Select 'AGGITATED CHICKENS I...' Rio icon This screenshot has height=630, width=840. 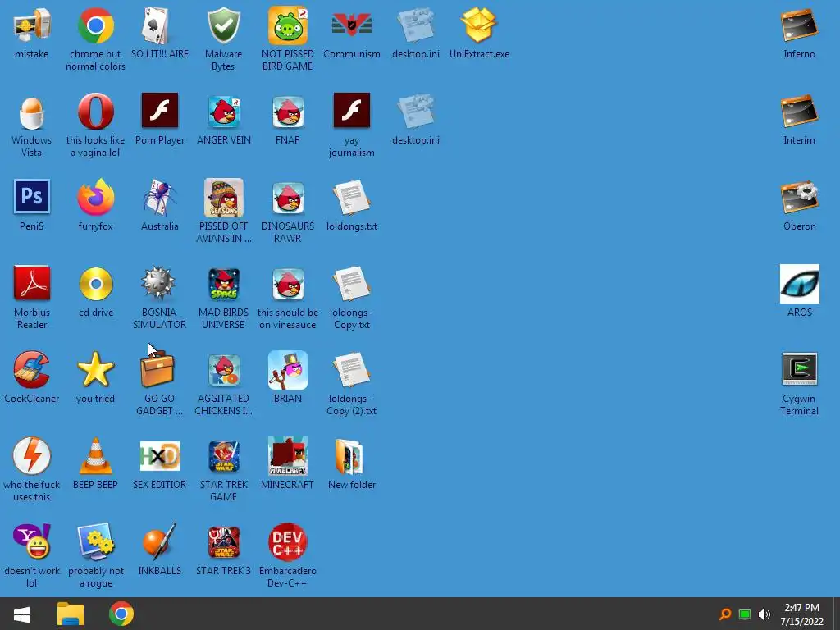[x=223, y=370]
